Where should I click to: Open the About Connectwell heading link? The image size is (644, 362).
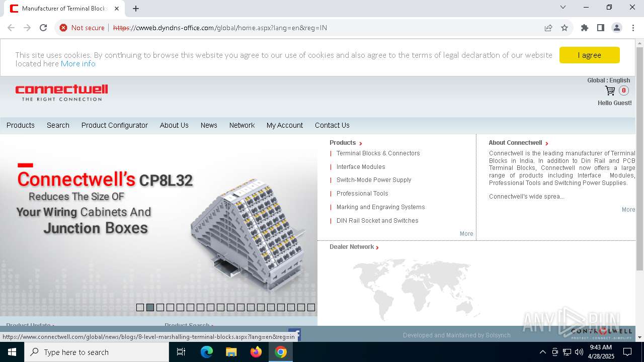click(518, 143)
